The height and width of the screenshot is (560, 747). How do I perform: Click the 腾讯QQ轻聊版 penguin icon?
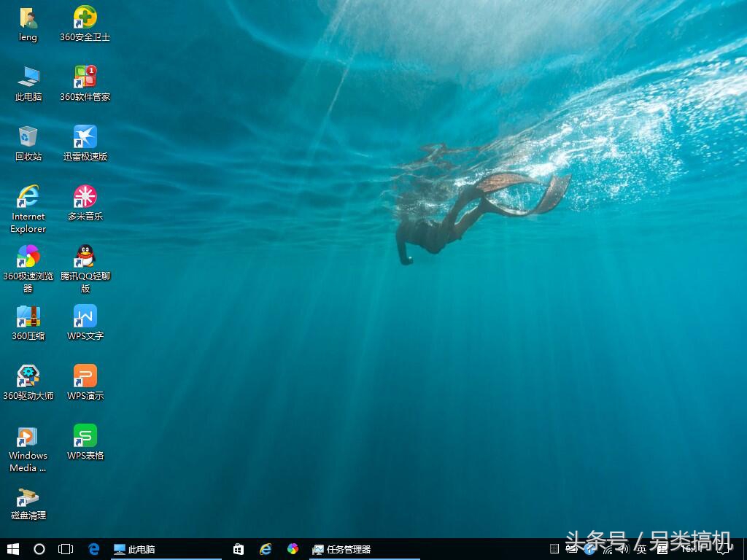tap(85, 257)
